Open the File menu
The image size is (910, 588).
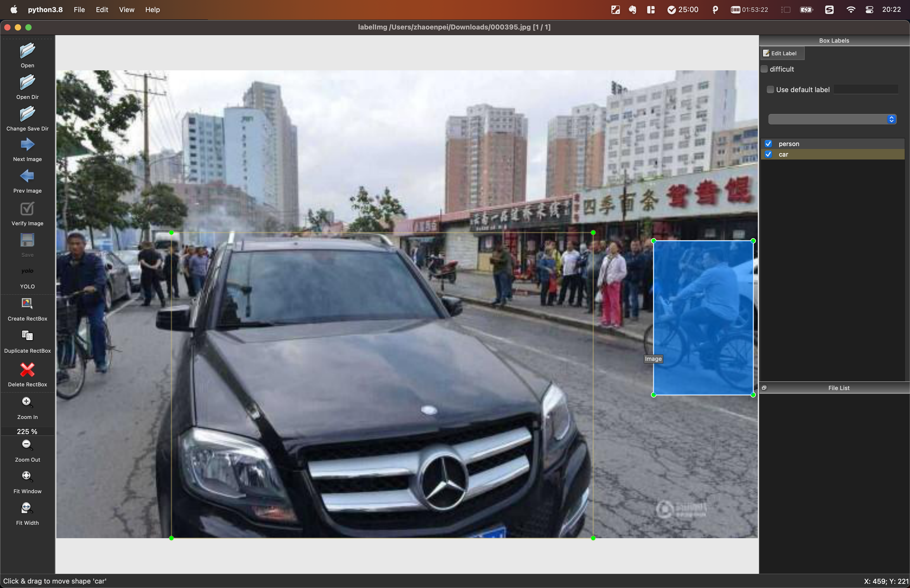pos(79,9)
